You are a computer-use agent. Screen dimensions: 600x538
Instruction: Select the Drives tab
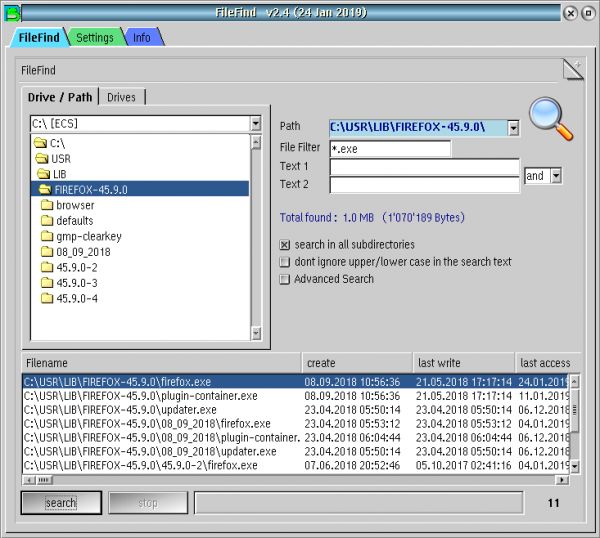point(121,97)
